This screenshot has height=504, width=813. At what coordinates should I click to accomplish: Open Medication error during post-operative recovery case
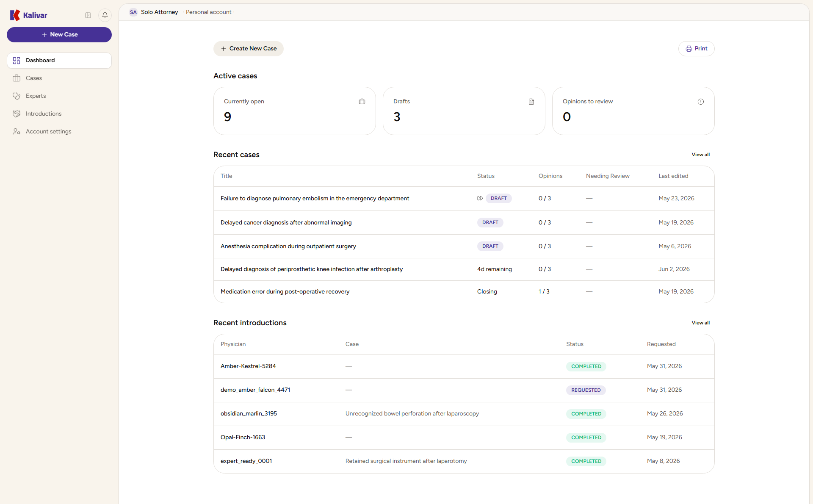point(464,292)
